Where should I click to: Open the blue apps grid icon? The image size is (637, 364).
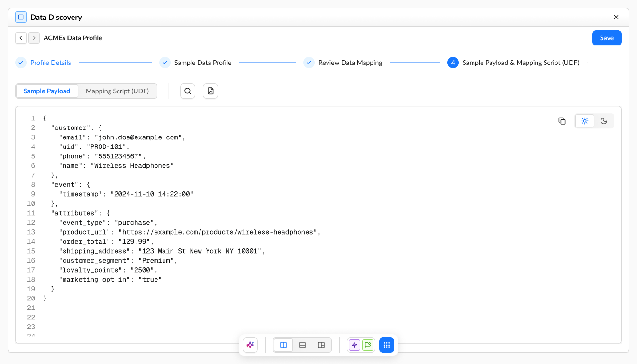pos(387,345)
